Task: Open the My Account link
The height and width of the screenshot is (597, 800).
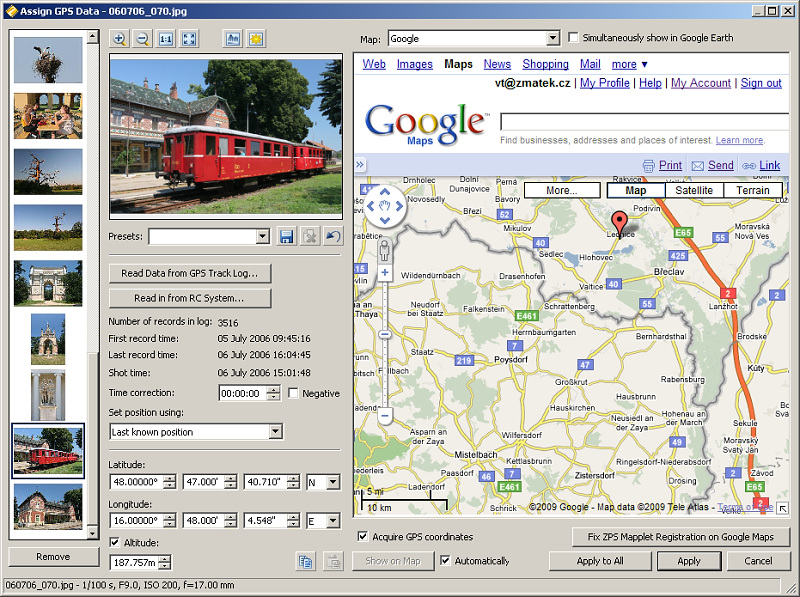Action: pyautogui.click(x=701, y=83)
